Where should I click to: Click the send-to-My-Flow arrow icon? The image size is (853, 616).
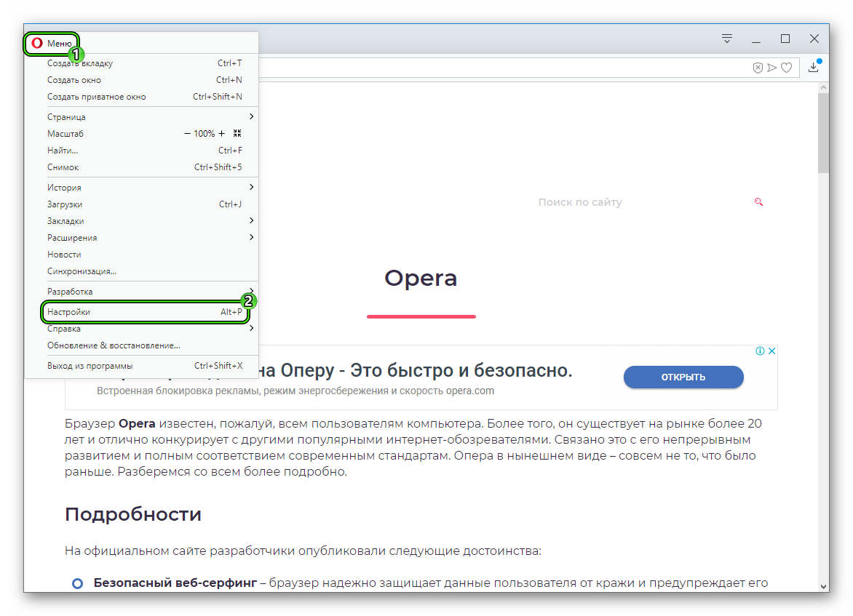[771, 68]
